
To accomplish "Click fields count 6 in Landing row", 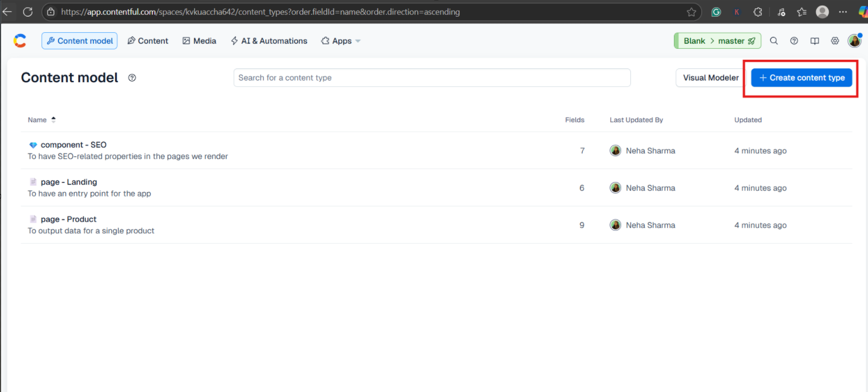I will click(582, 188).
